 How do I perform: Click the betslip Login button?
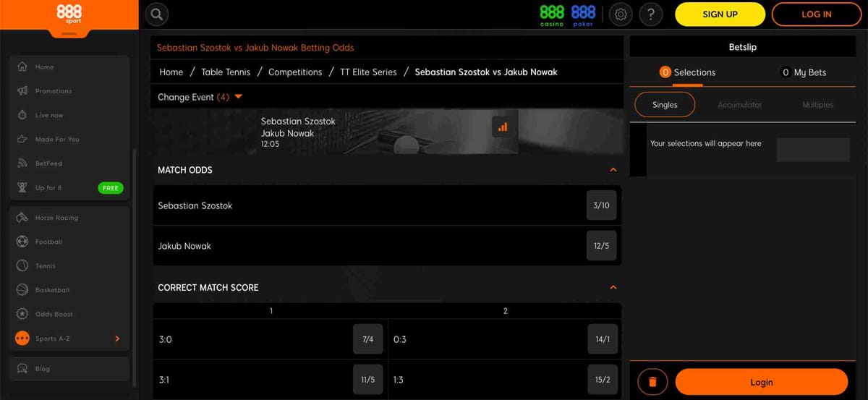point(761,382)
